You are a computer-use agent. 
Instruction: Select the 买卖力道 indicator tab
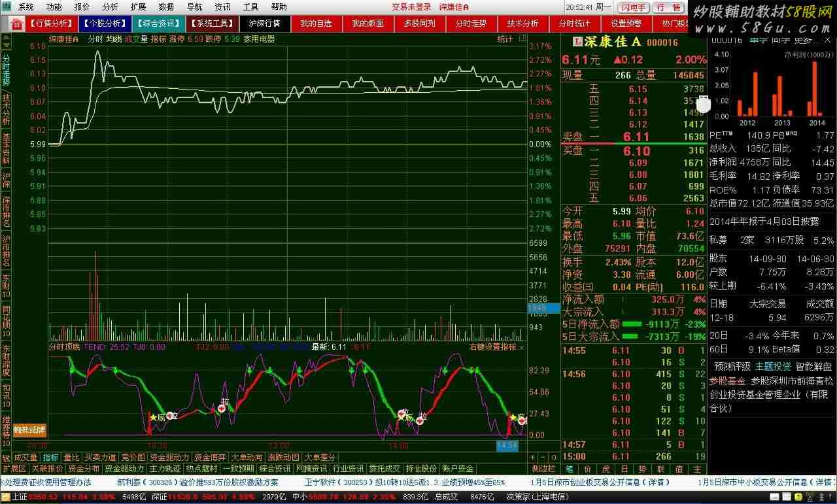[x=101, y=458]
